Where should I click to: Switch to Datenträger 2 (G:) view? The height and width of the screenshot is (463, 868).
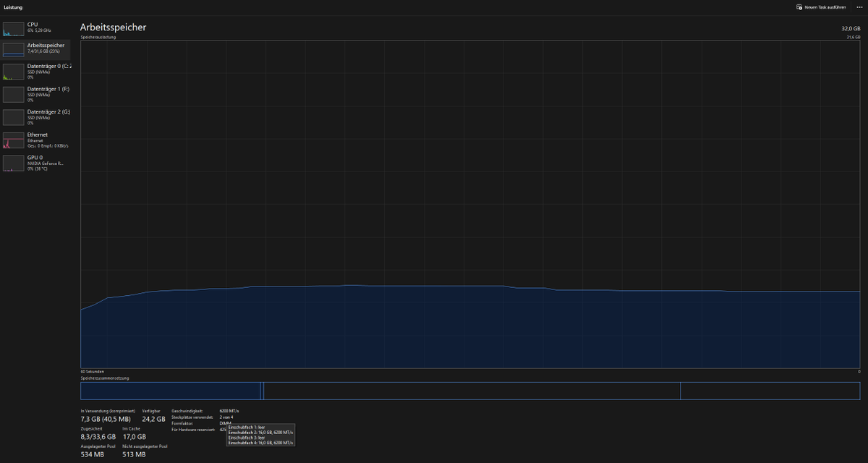coord(36,117)
